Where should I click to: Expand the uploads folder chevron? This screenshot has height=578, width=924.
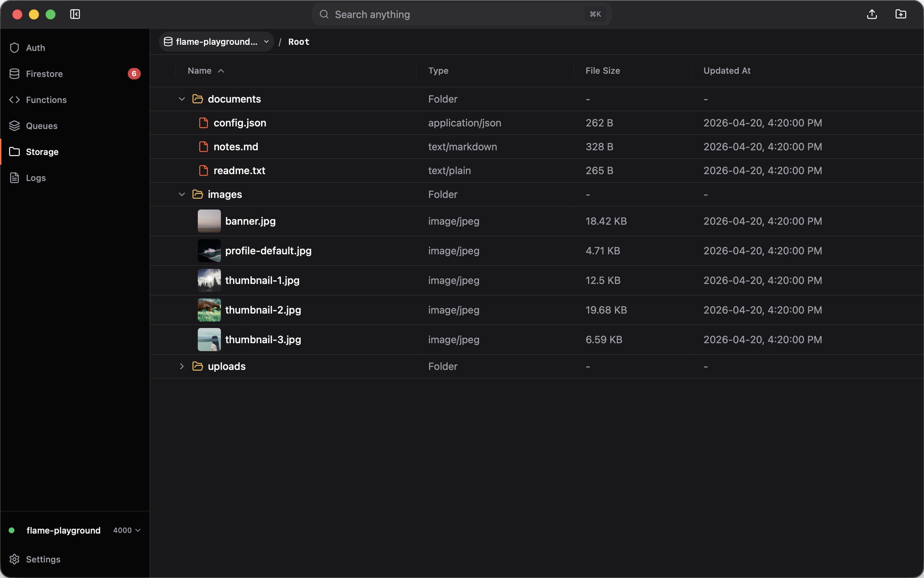[182, 366]
